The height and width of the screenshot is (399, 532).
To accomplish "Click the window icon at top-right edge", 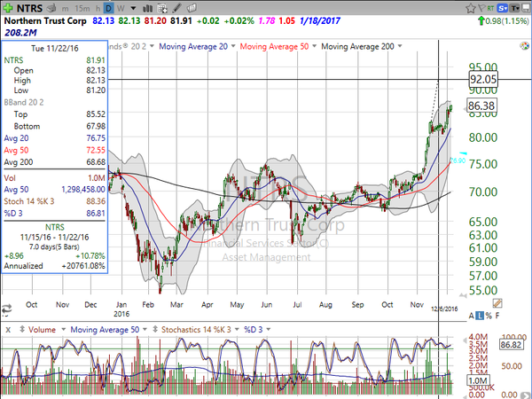I will 527,8.
